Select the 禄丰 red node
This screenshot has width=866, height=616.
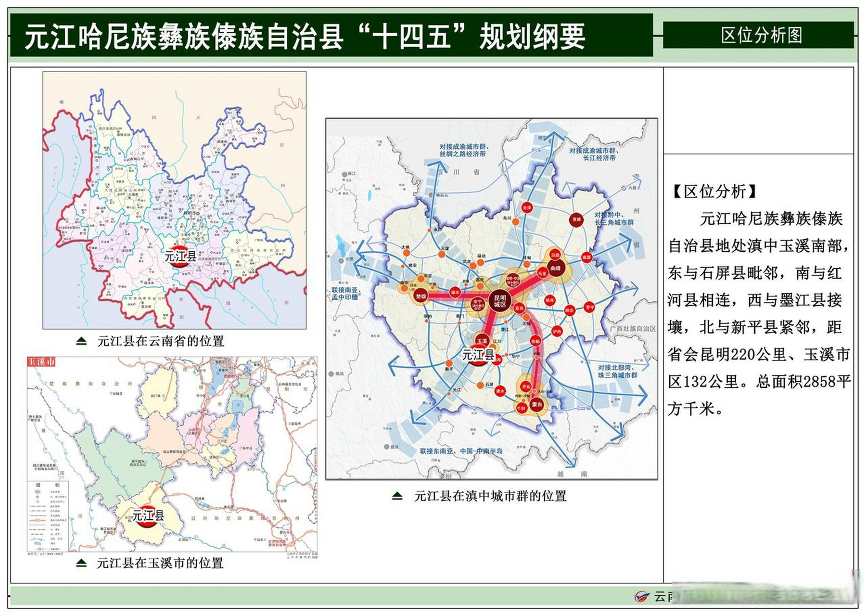point(455,292)
